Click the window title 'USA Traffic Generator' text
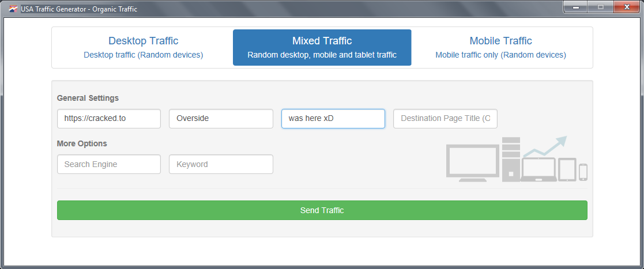The height and width of the screenshot is (269, 644). pos(79,9)
